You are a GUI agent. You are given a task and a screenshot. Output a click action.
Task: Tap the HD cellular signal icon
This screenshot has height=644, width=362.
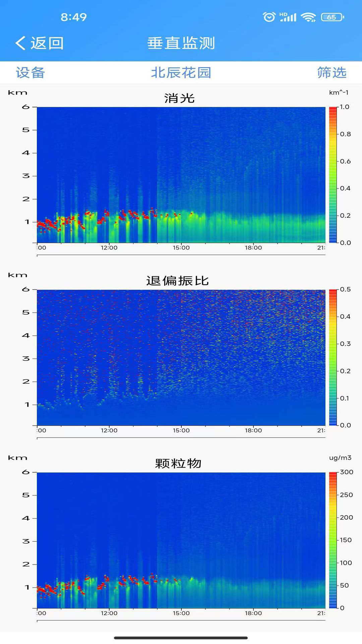click(288, 17)
